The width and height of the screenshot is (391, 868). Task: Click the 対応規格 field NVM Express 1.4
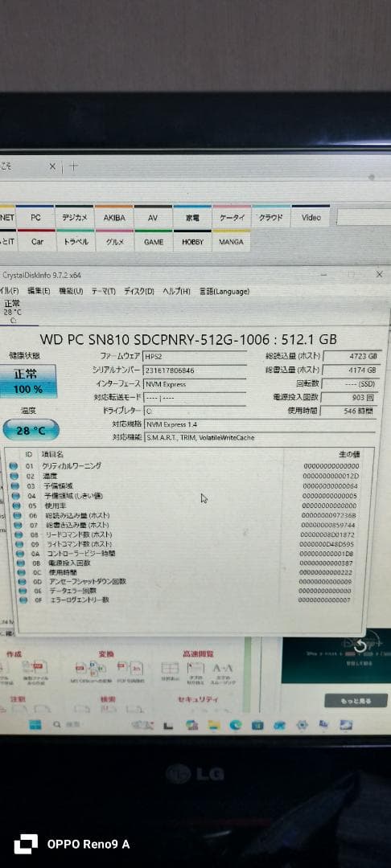(x=259, y=424)
